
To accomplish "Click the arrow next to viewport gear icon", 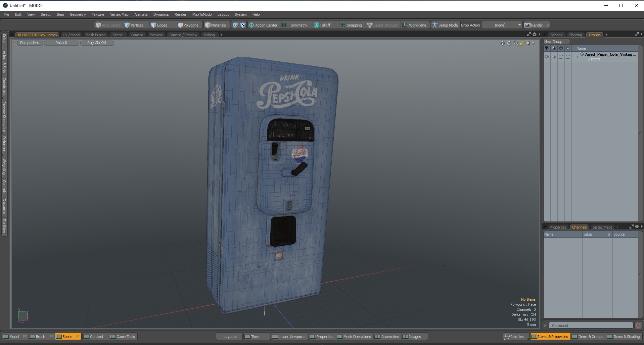I will [x=533, y=43].
